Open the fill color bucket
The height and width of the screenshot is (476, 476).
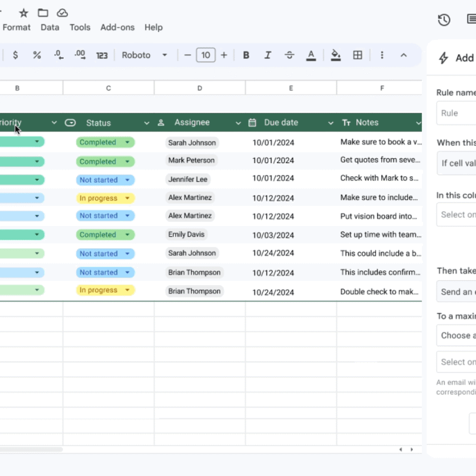pyautogui.click(x=336, y=55)
